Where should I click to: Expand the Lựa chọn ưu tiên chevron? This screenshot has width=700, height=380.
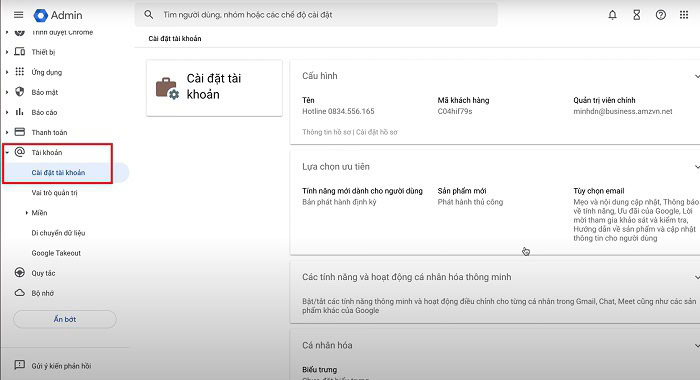point(696,167)
